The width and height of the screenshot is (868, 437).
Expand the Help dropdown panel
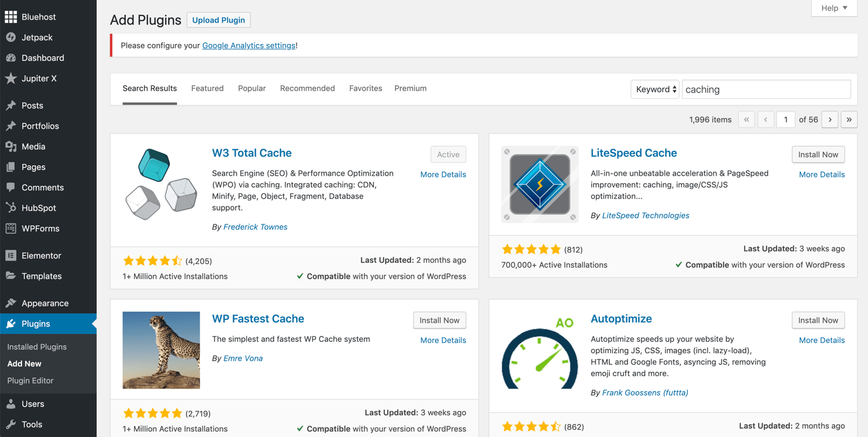(834, 8)
